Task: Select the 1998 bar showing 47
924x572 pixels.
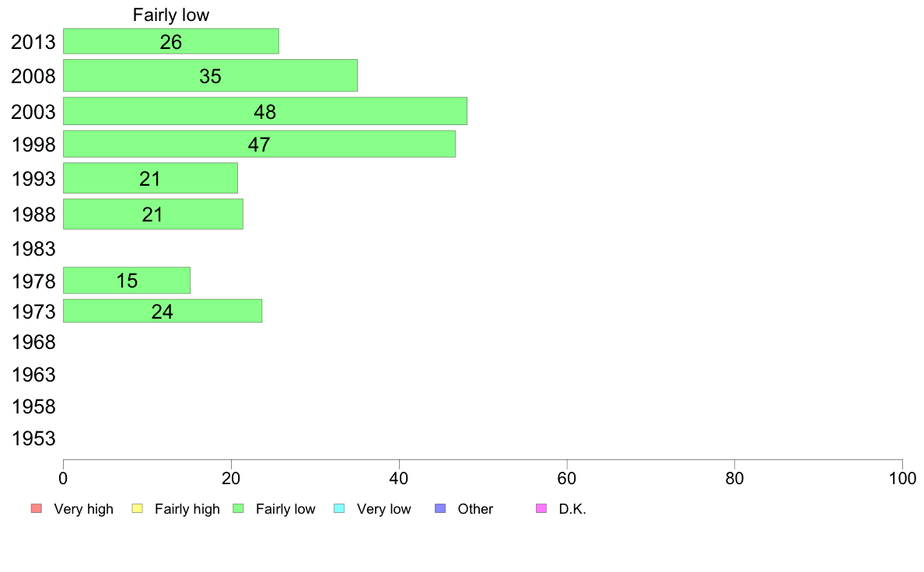Action: [x=259, y=145]
